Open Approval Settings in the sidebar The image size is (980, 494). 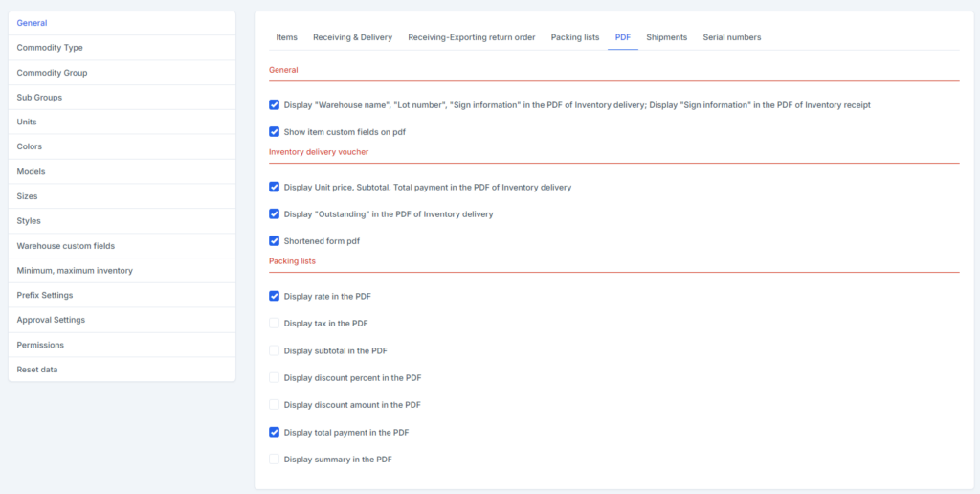tap(51, 320)
